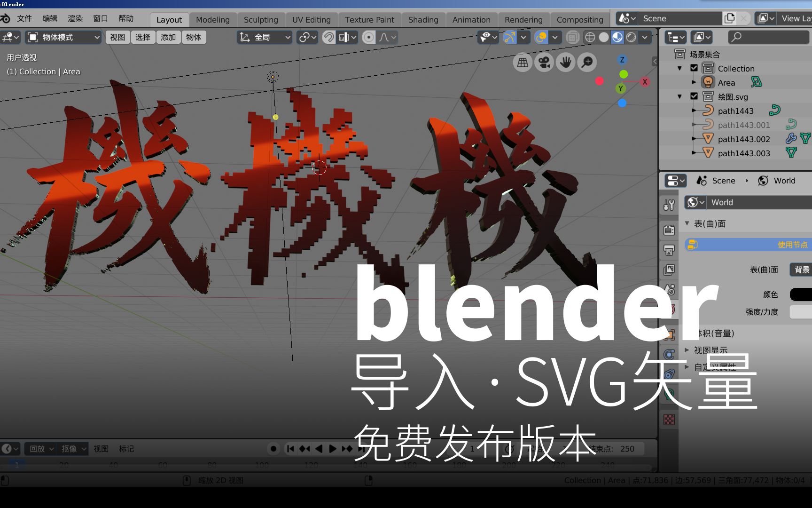This screenshot has height=508, width=812.
Task: Click the World surface 颜色 color swatch
Action: click(801, 294)
